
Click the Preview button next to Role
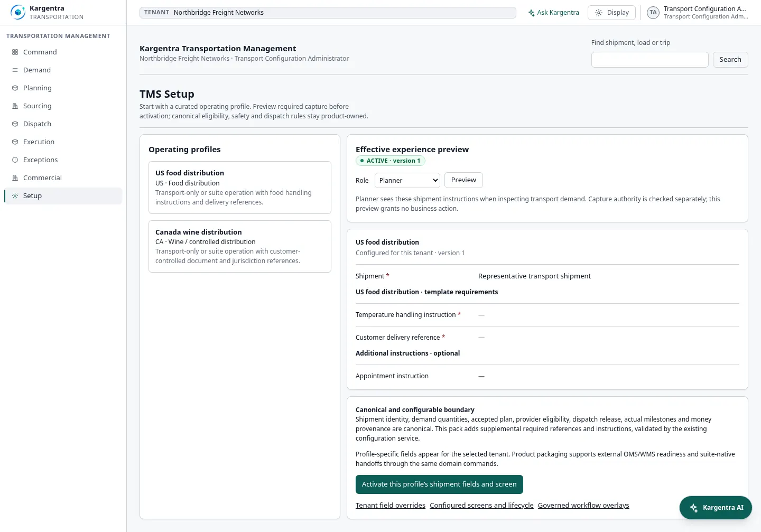[x=463, y=180]
